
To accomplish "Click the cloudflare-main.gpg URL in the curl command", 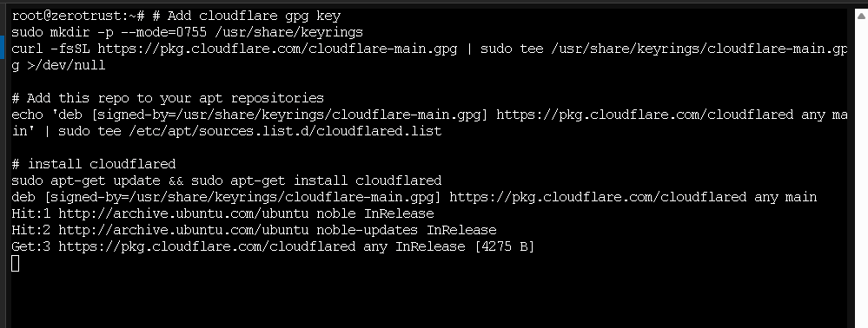I will 277,49.
